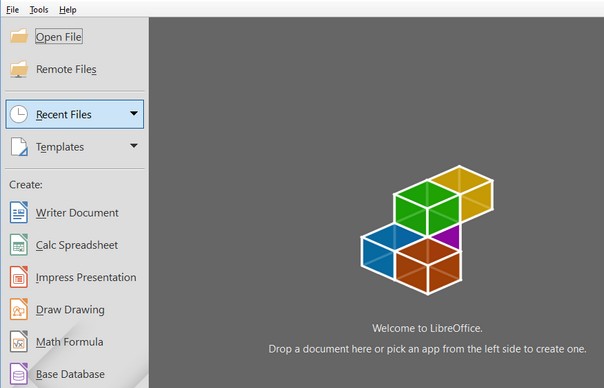Start a new Calc Spreadsheet via label

tap(77, 245)
